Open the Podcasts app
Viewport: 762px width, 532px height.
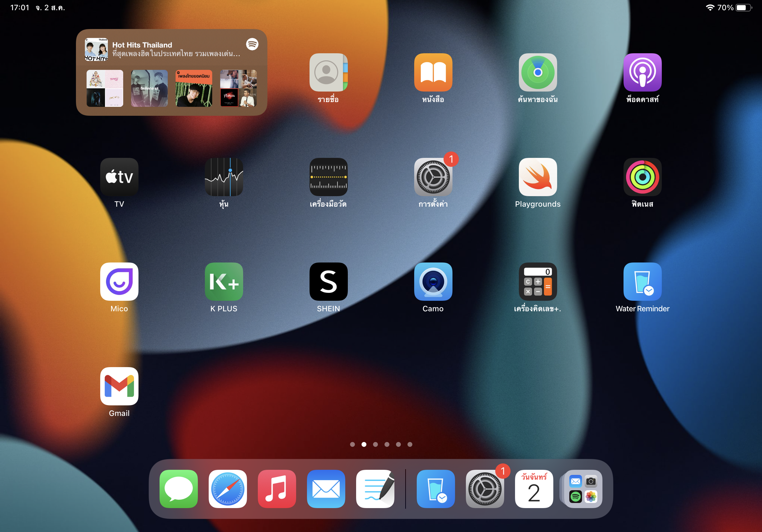click(x=642, y=72)
